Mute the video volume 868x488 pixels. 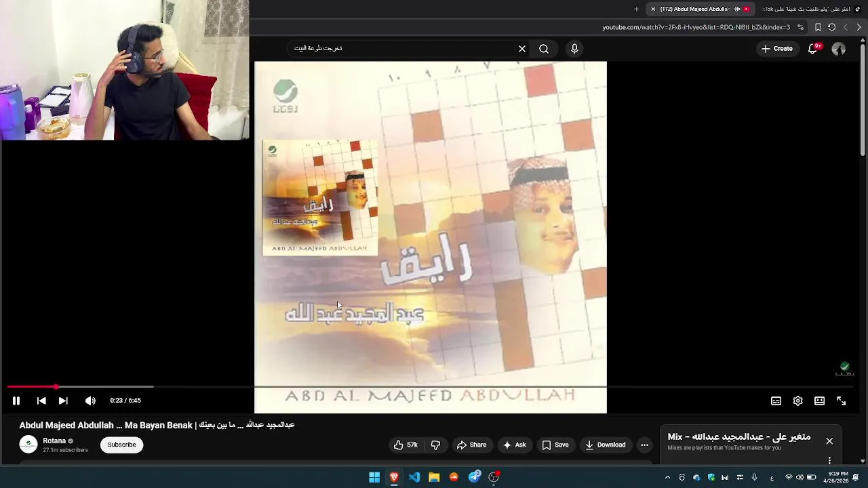tap(90, 401)
